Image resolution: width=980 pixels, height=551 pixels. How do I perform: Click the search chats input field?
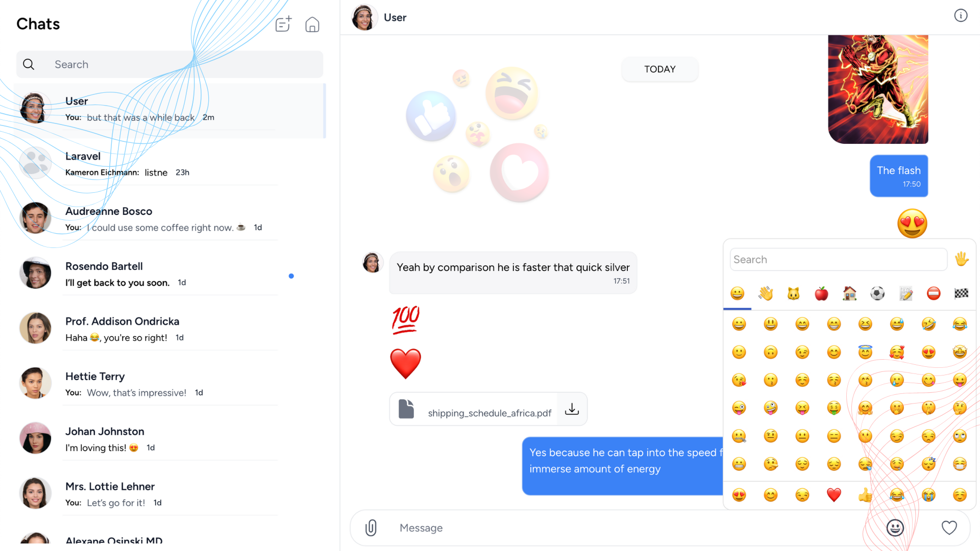pyautogui.click(x=169, y=64)
